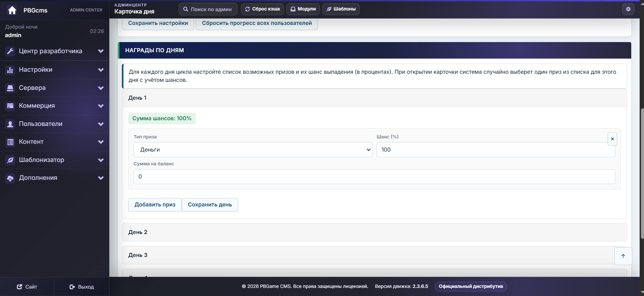Click the Сохранить день button

(x=210, y=205)
